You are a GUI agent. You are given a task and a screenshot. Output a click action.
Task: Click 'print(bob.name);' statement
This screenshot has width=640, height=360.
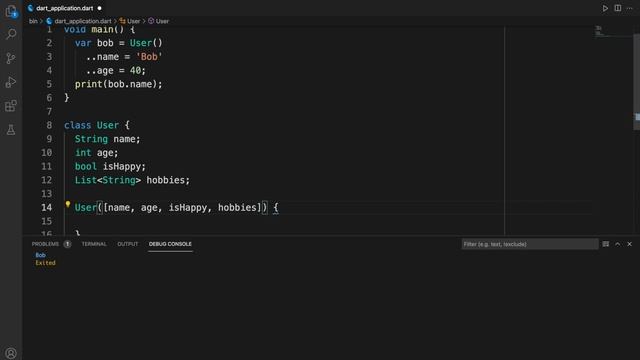click(118, 84)
